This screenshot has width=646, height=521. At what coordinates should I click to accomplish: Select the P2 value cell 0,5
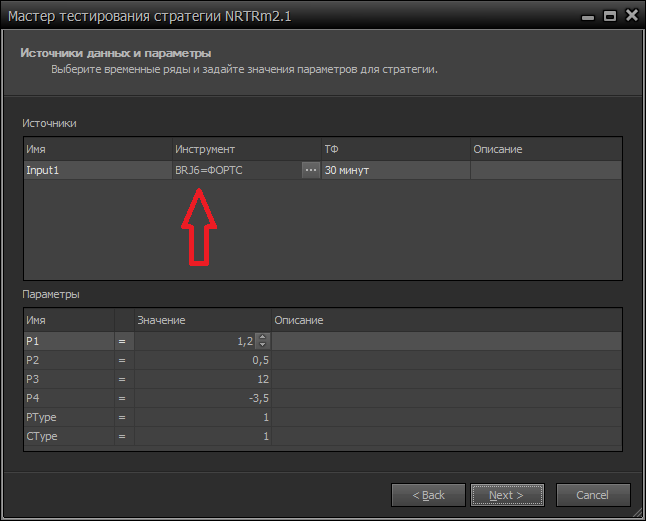pos(202,361)
